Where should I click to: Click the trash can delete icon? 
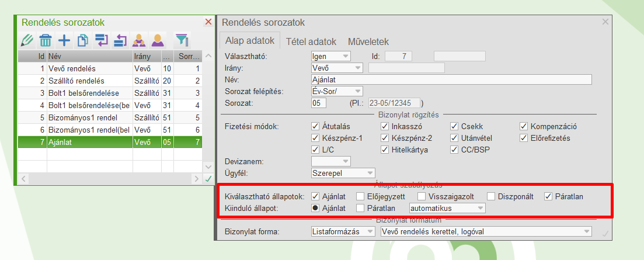(x=45, y=40)
